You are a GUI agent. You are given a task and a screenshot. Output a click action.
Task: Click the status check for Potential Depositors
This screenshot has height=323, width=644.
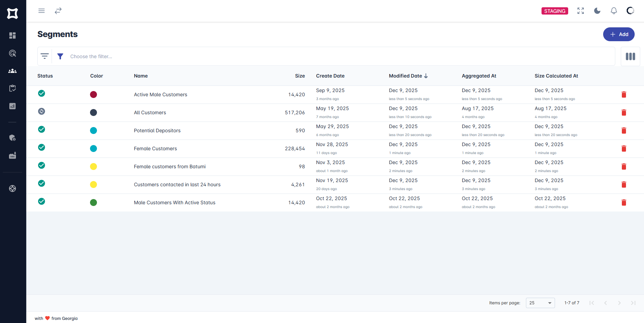[x=41, y=129]
